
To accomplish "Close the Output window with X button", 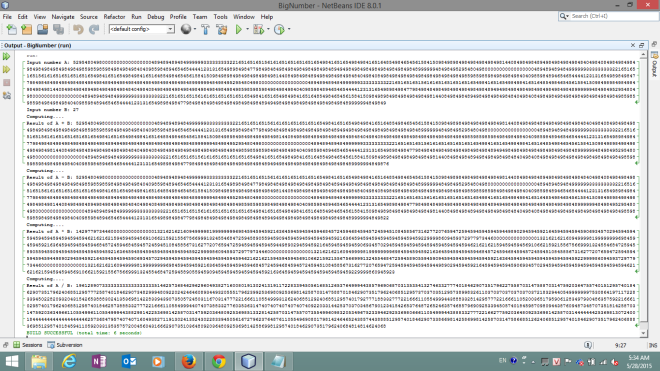I will tap(633, 45).
